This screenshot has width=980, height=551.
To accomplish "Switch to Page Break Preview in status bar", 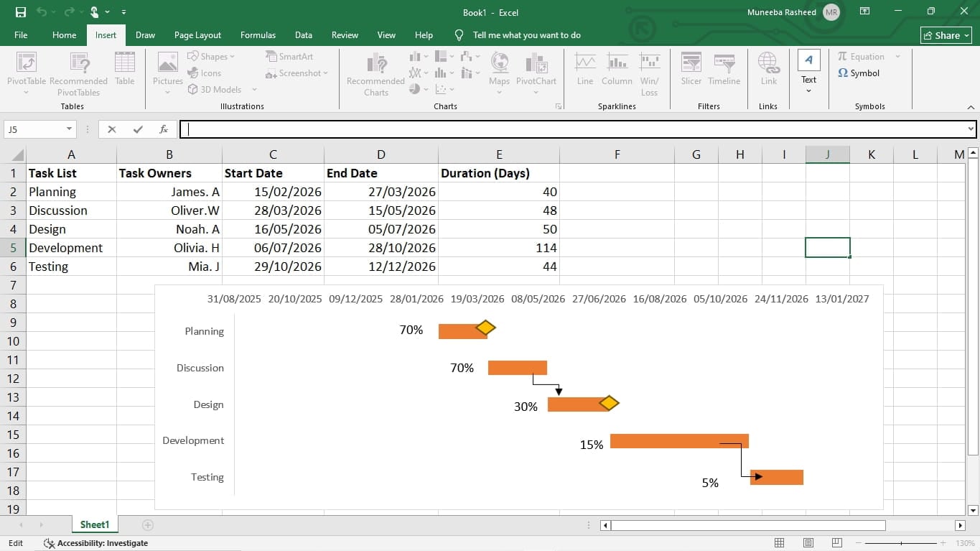I will [x=837, y=543].
